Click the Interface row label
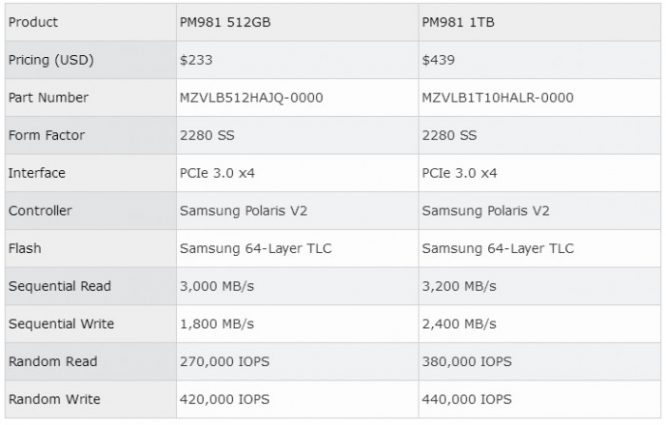 tap(37, 173)
